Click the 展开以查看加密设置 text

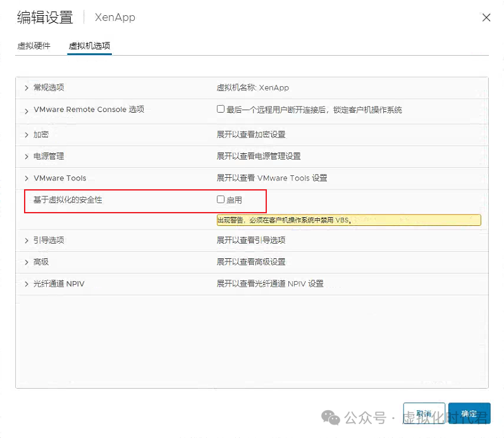[251, 135]
